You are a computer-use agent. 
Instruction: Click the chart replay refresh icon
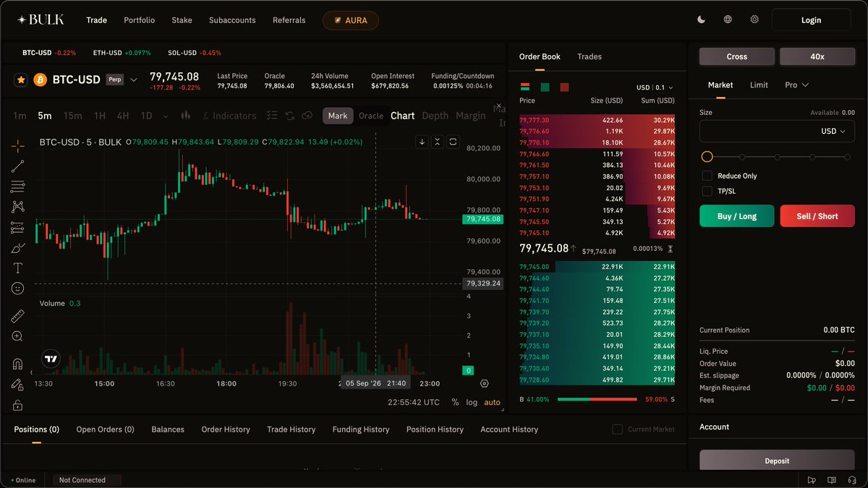click(x=290, y=116)
